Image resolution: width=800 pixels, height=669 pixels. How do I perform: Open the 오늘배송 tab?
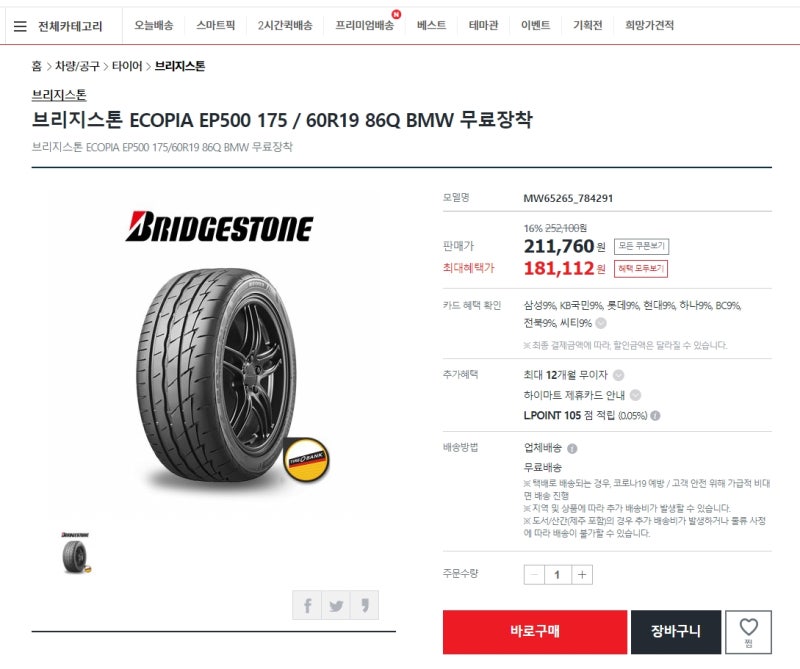point(154,25)
